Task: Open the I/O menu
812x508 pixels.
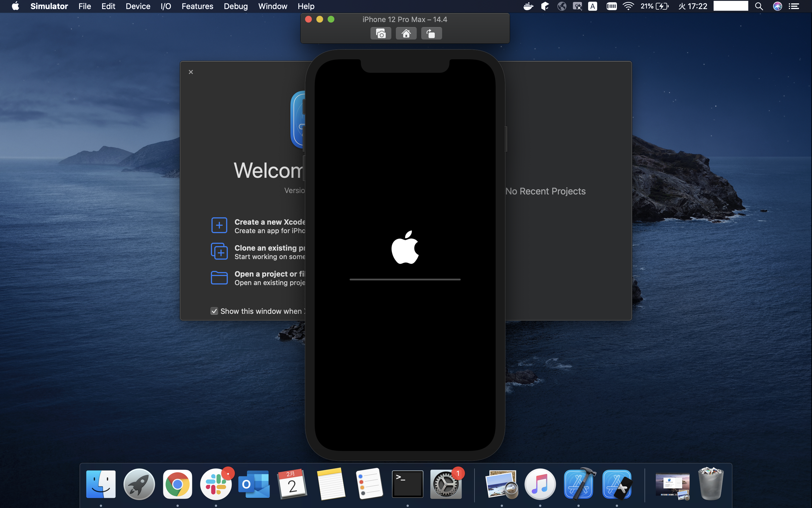Action: 166,6
